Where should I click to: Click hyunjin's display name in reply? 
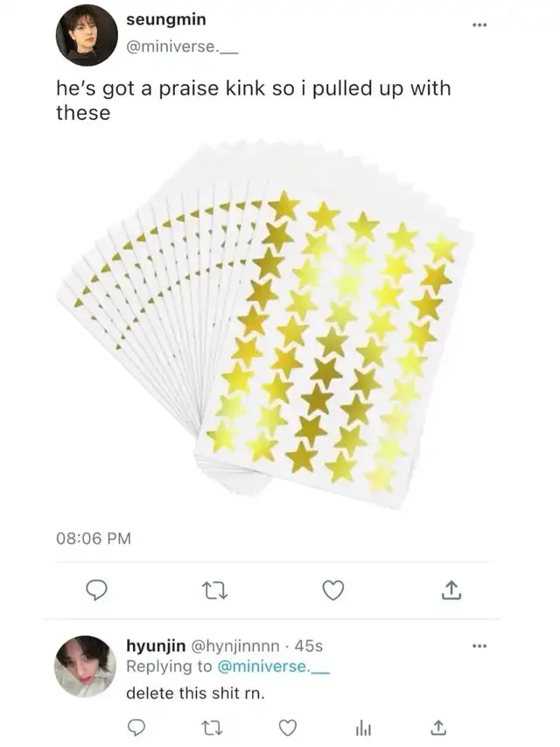[154, 645]
